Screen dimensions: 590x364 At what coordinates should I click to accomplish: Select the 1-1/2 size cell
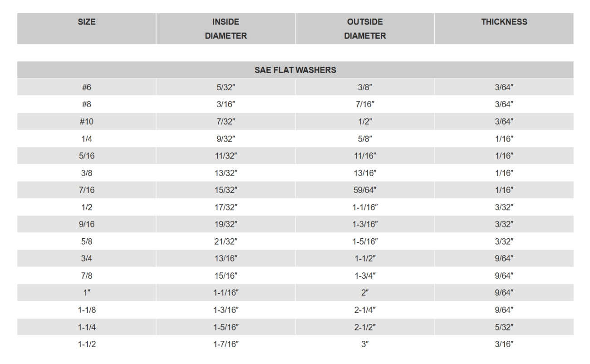tap(87, 344)
